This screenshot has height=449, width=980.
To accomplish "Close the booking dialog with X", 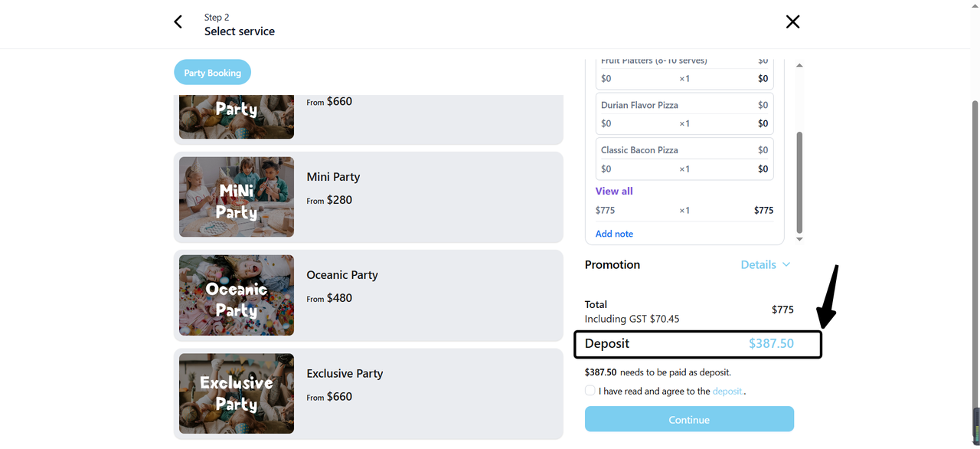I will tap(792, 22).
